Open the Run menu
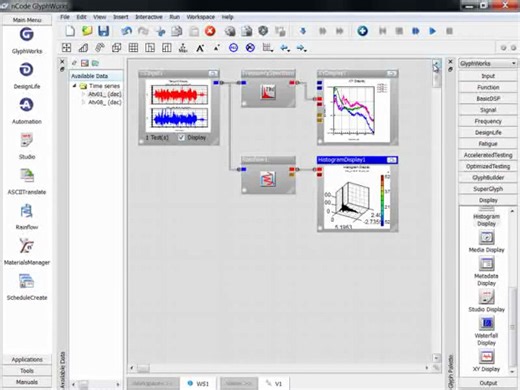 [174, 17]
